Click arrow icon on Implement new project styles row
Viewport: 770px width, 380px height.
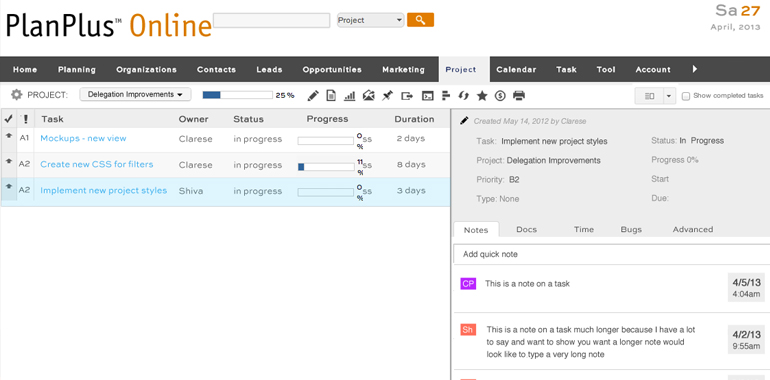tap(8, 186)
